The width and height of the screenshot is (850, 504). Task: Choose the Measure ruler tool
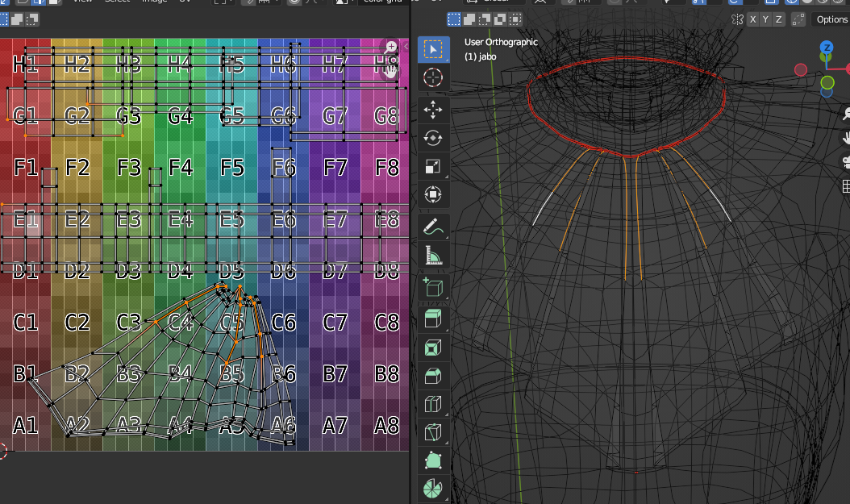(433, 255)
